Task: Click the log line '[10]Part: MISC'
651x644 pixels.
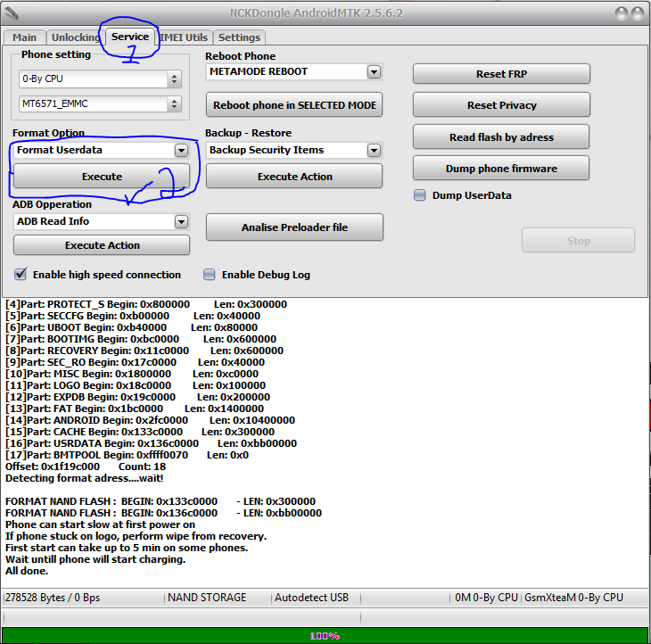Action: [x=132, y=374]
